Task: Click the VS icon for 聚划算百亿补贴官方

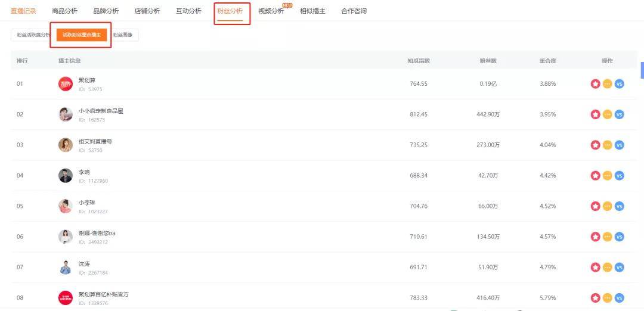Action: (x=619, y=298)
